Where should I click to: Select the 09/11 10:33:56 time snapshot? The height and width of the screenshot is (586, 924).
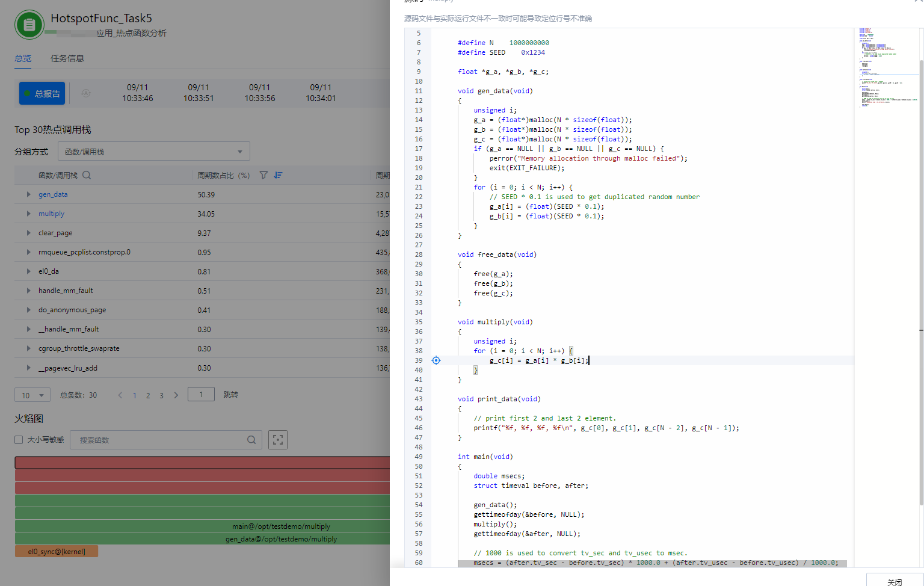click(x=260, y=93)
